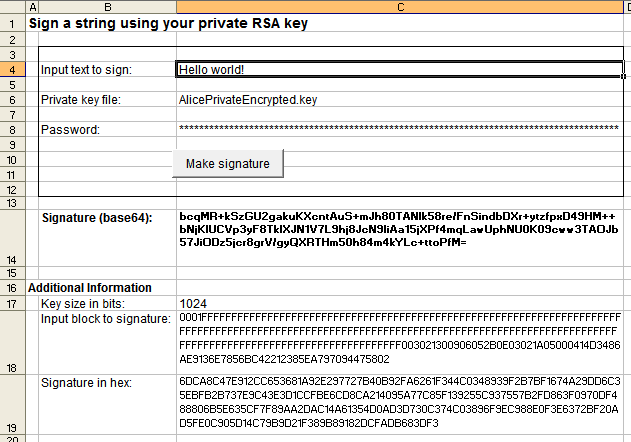Click the select-all corner of the sheet
Viewport: 631px width, 442px height.
click(x=9, y=7)
